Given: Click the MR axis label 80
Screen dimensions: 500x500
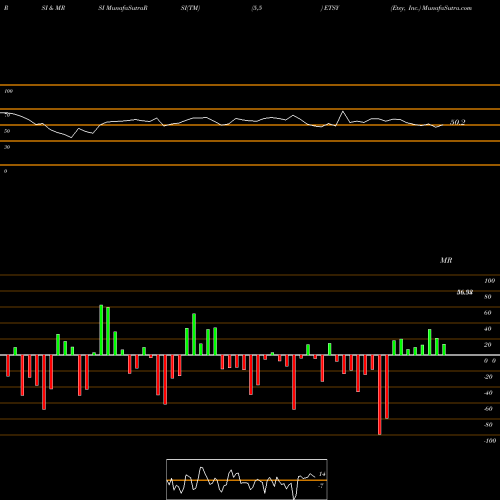Looking at the screenshot, I should [x=488, y=297].
